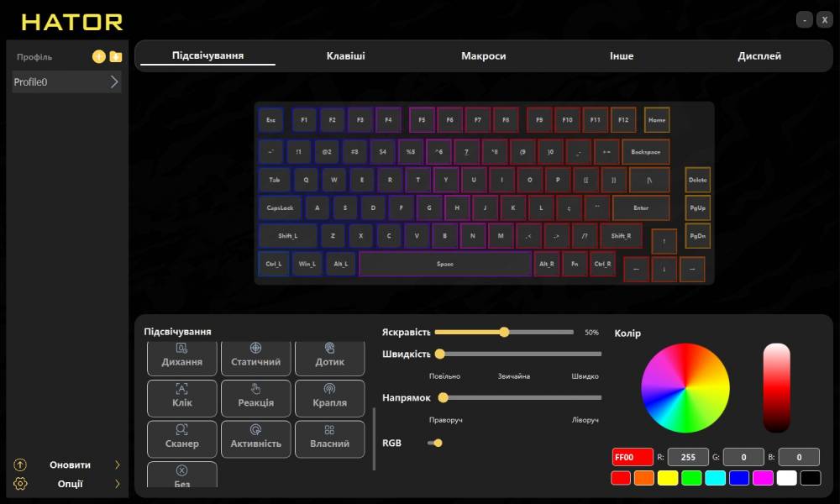
Task: Choose the Статичний lighting mode
Action: (255, 358)
